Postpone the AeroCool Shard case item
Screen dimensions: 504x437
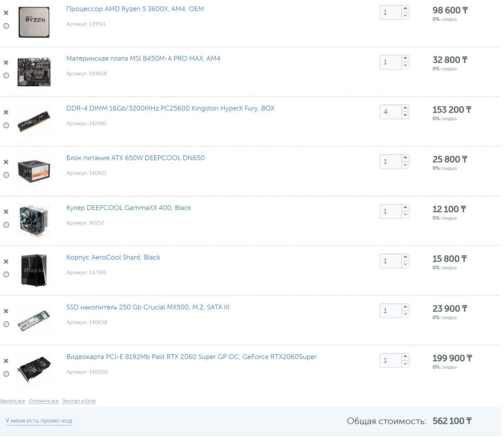[x=6, y=274]
